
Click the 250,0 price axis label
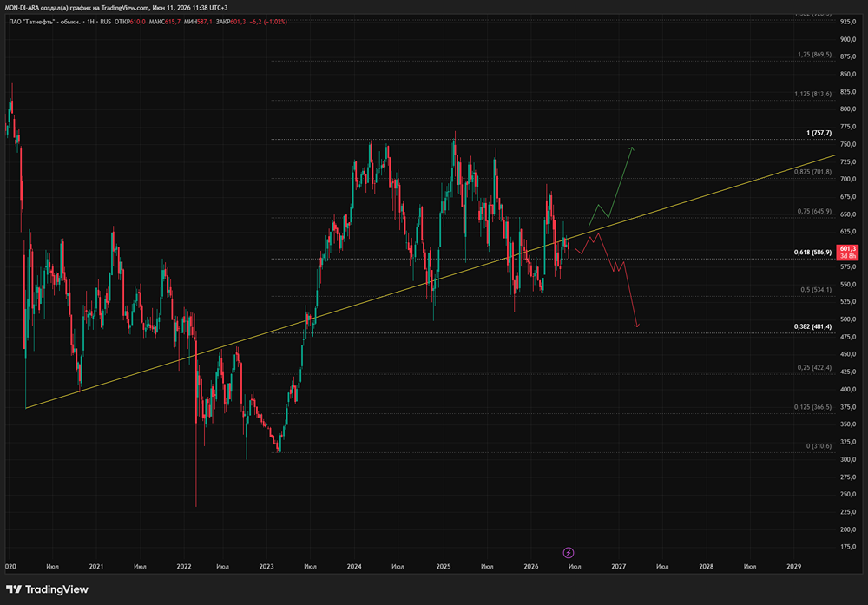tap(848, 495)
